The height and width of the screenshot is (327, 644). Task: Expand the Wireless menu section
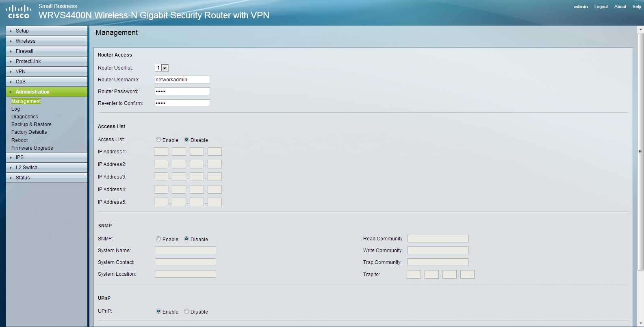pos(47,41)
